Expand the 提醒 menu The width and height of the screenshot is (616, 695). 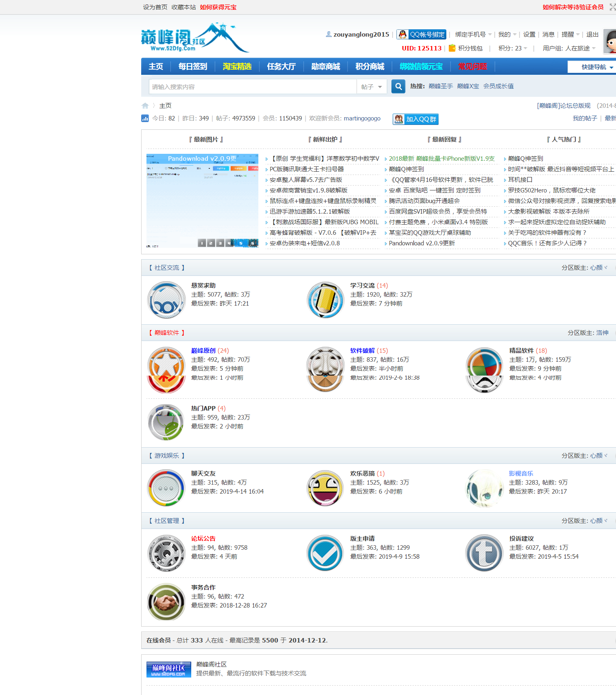[x=570, y=35]
